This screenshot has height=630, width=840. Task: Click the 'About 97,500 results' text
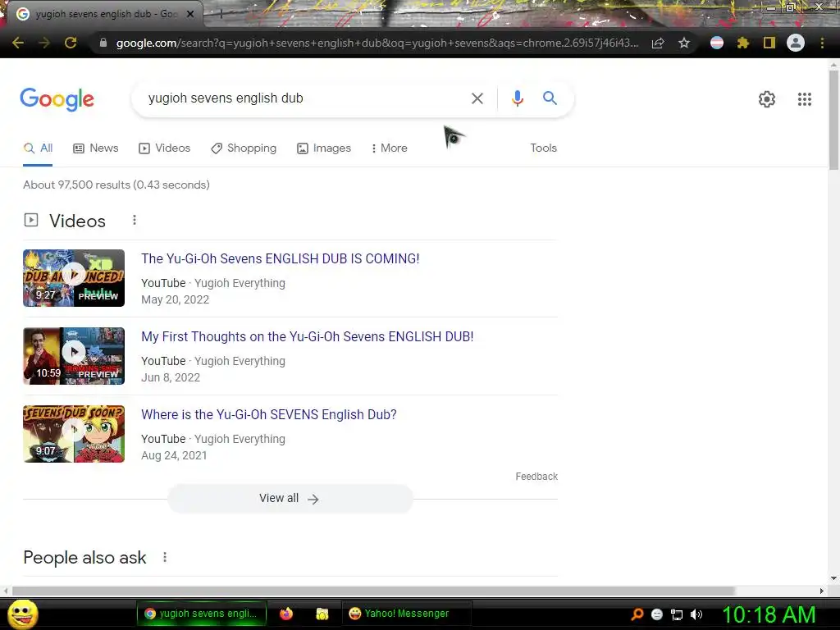116,185
